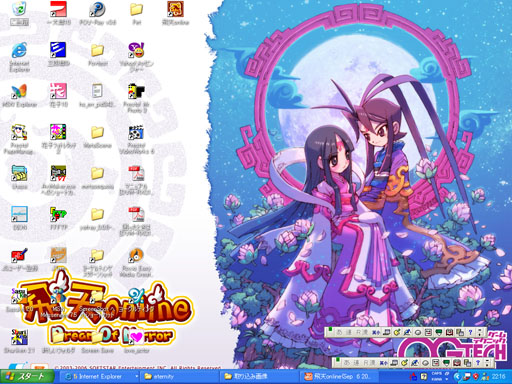Open red dictionary book icon, upper IME bar
The image size is (512, 384).
pos(449,332)
